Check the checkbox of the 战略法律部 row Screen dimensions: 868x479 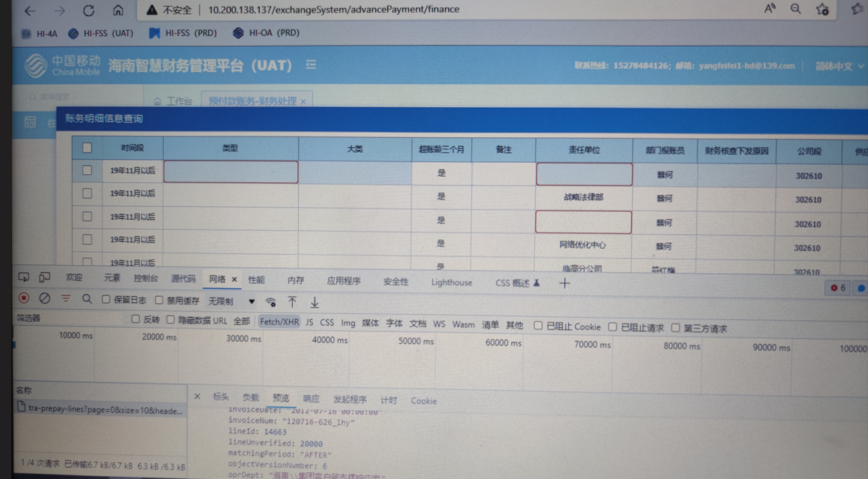[x=87, y=194]
